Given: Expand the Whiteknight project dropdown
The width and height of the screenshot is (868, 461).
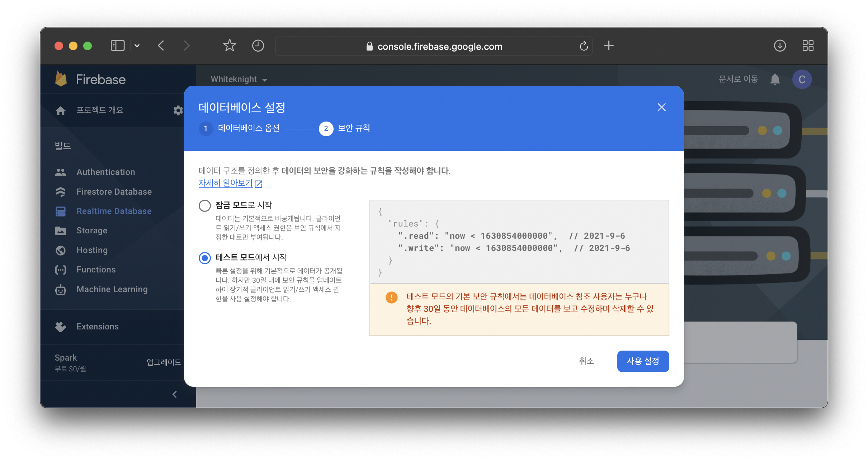Looking at the screenshot, I should [x=239, y=79].
